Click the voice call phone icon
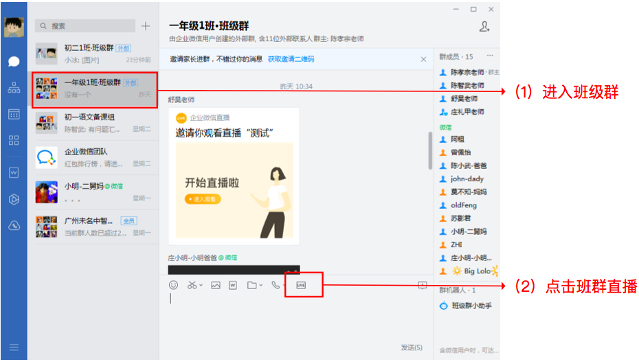This screenshot has height=364, width=639. point(276,285)
